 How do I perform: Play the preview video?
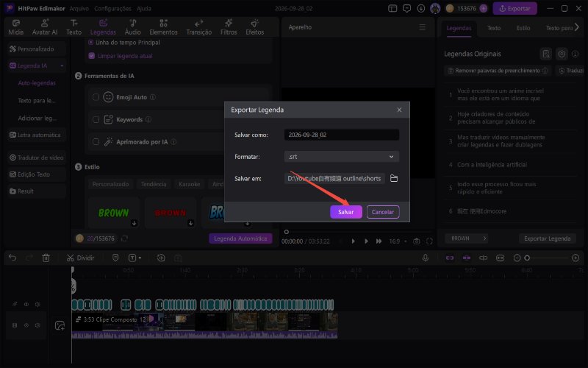click(x=366, y=241)
